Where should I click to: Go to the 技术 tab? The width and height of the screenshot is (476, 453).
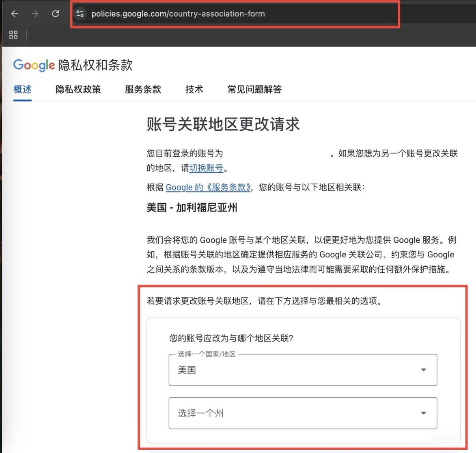194,89
